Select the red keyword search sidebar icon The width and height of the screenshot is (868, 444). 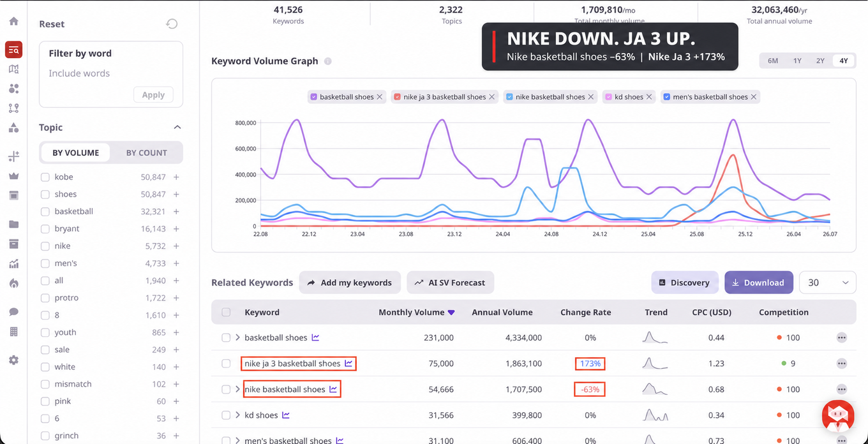[x=13, y=49]
